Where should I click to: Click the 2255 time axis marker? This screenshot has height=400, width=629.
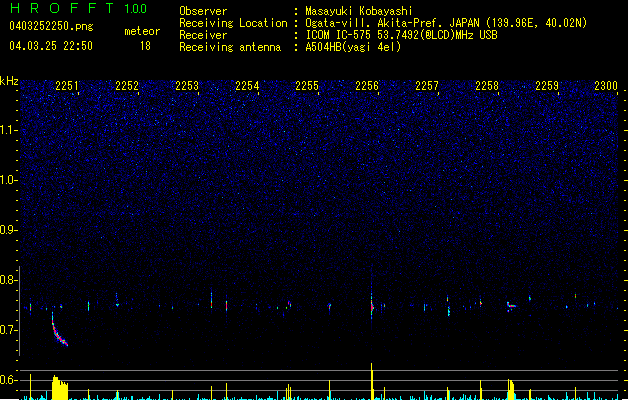tap(307, 85)
